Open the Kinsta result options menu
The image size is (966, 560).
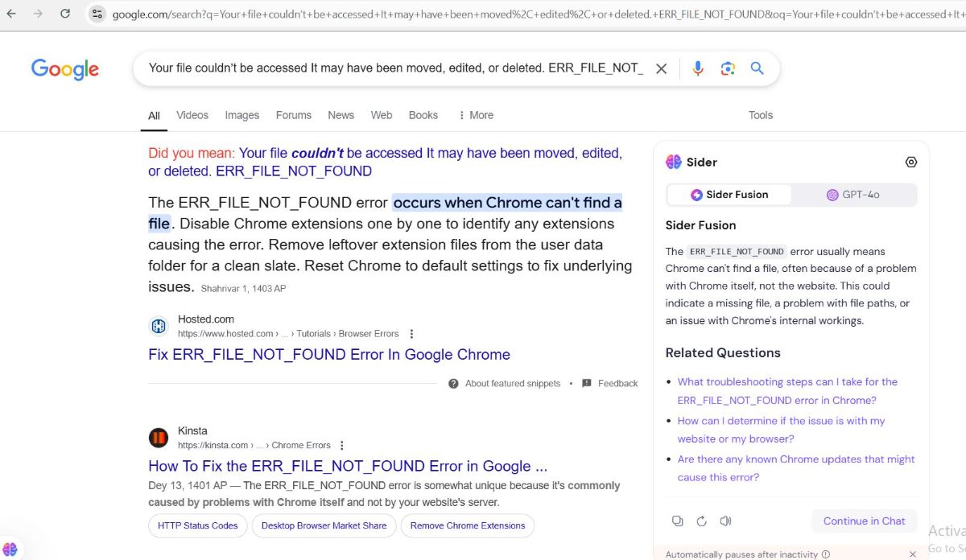(x=341, y=446)
